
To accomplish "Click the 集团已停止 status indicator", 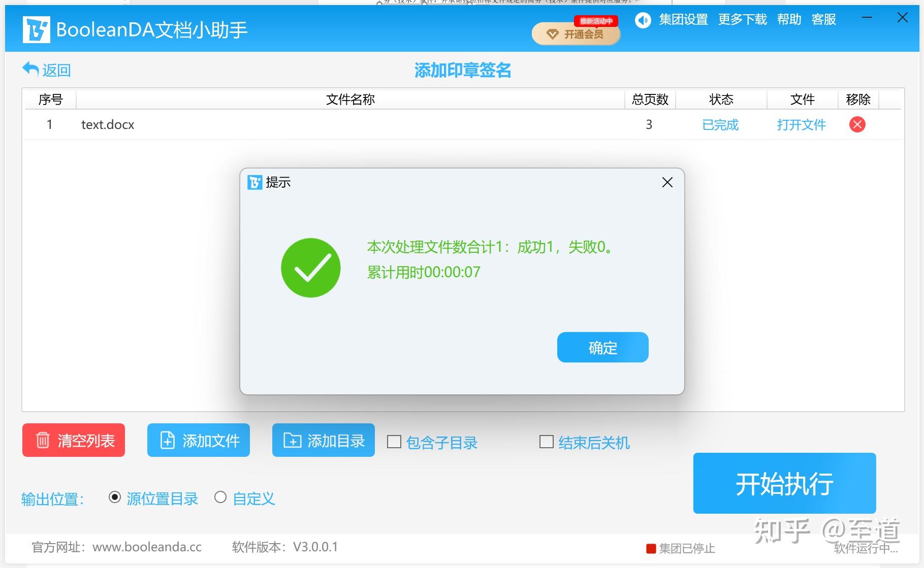I will coord(681,549).
